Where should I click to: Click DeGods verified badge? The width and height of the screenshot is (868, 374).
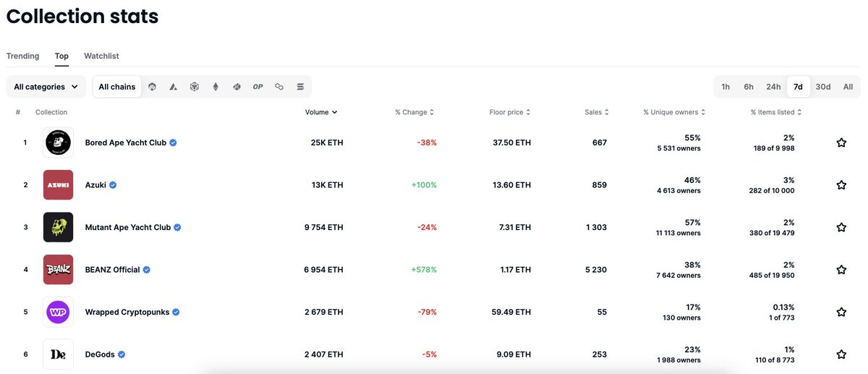pos(122,354)
